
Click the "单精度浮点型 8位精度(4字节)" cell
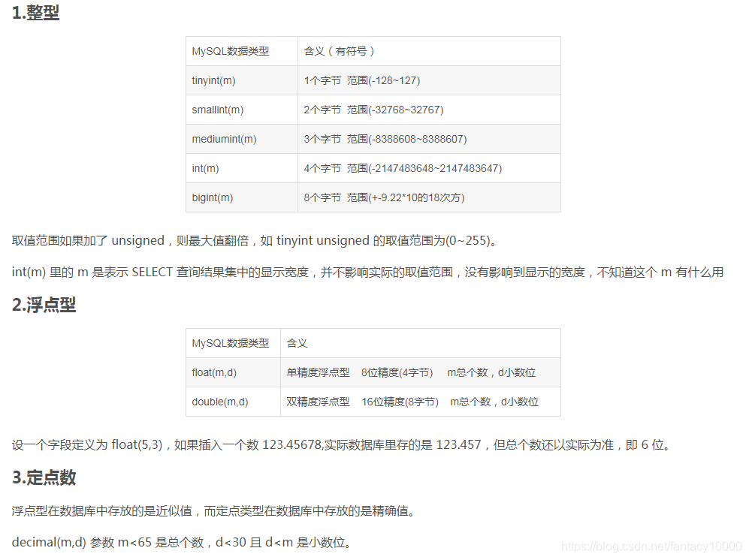[361, 372]
